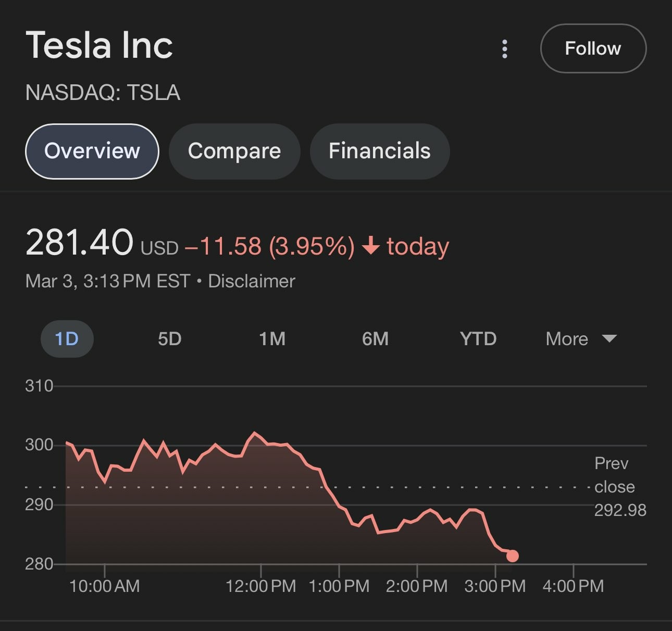Switch chart to 1M range
This screenshot has height=631, width=672.
(272, 339)
